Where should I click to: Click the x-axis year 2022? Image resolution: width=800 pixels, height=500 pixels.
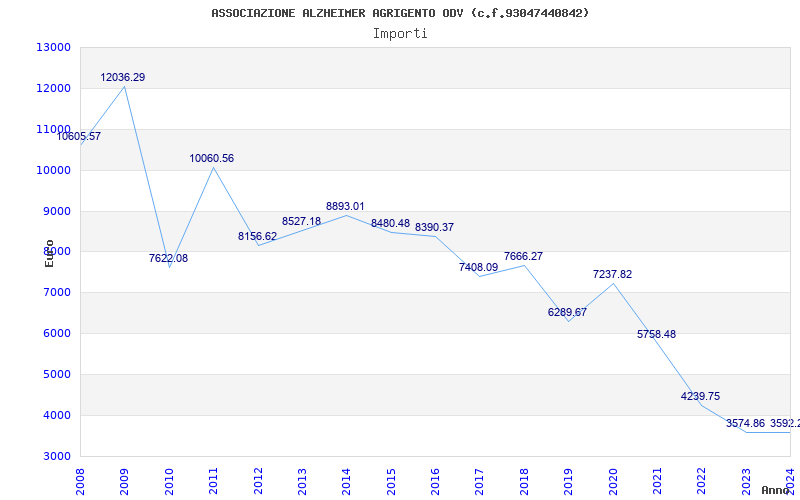[702, 481]
